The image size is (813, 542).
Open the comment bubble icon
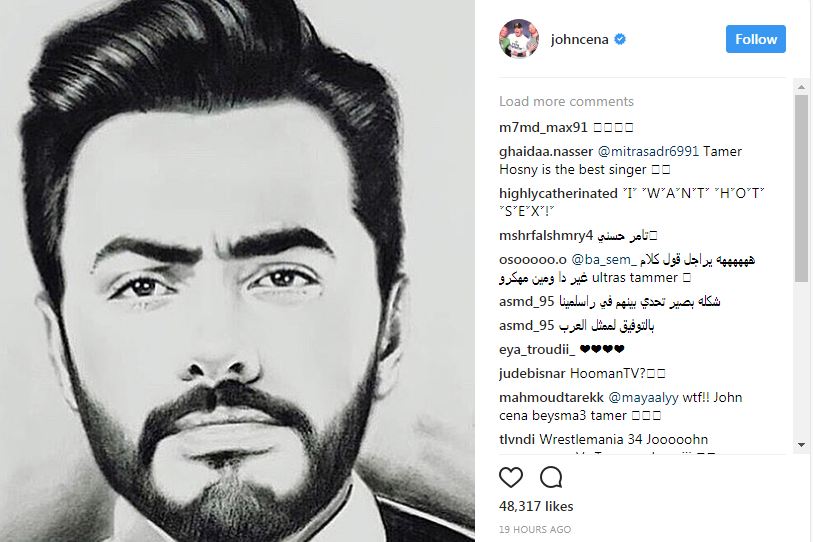[551, 477]
